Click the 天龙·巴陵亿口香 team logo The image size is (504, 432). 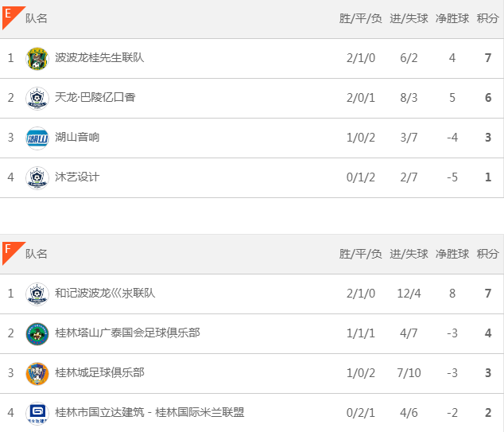pyautogui.click(x=37, y=98)
